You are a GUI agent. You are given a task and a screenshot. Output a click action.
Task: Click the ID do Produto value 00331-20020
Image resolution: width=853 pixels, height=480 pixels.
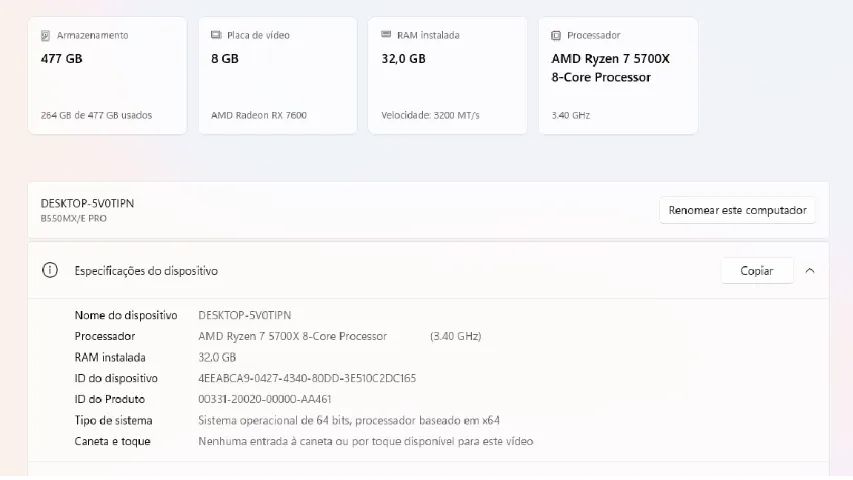click(x=265, y=399)
